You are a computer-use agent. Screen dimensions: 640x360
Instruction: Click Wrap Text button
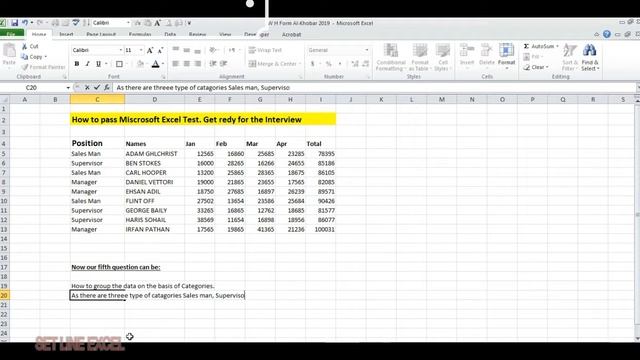[265, 50]
